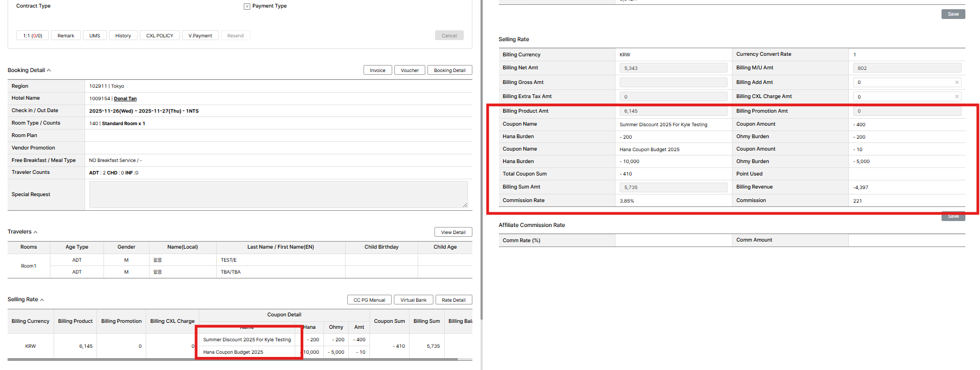Open Donal Tan hotel link

[x=125, y=99]
